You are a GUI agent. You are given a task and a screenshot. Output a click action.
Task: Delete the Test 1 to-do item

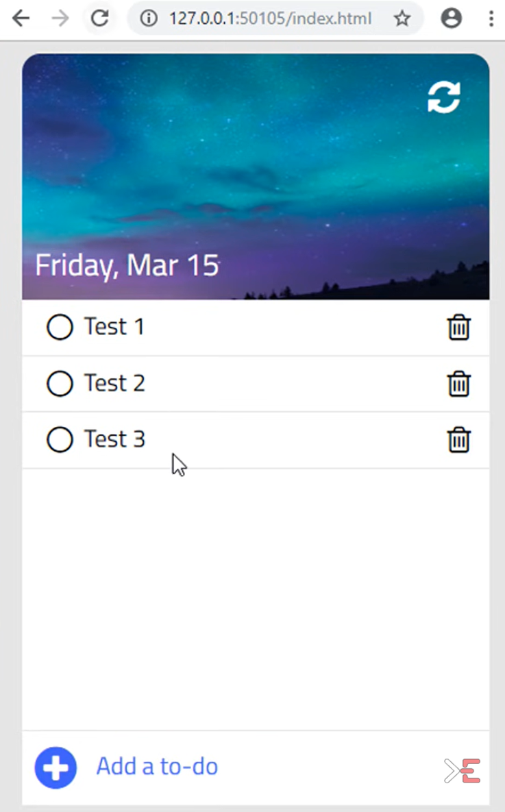(x=458, y=328)
